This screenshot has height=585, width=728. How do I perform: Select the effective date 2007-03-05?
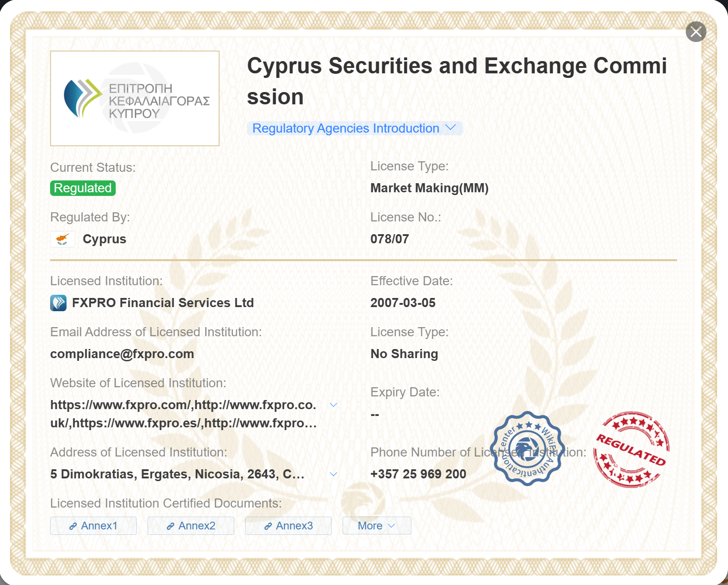click(x=403, y=303)
